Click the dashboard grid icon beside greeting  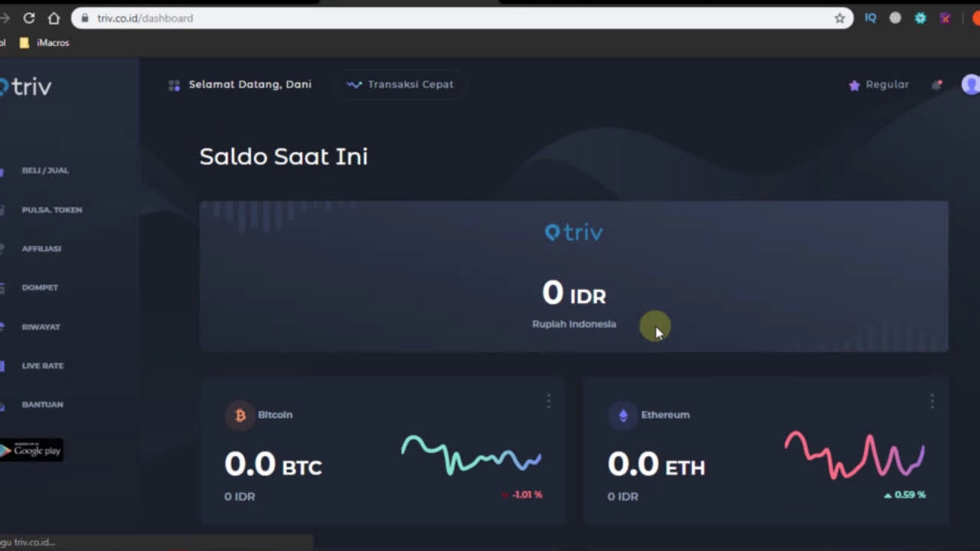(174, 85)
